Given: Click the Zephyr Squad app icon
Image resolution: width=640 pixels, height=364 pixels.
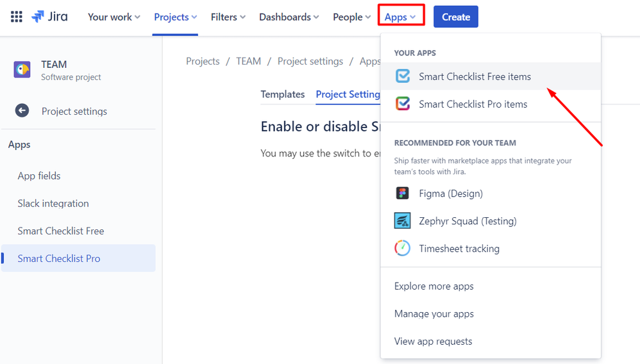Looking at the screenshot, I should point(403,220).
